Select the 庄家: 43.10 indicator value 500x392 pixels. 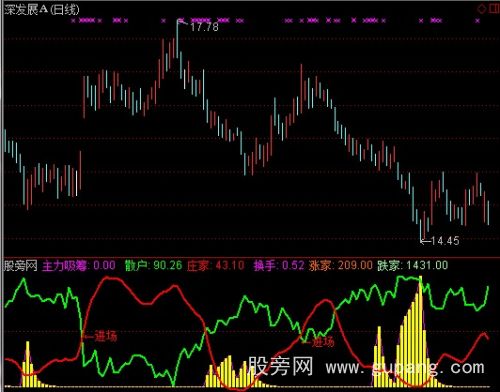pos(216,266)
